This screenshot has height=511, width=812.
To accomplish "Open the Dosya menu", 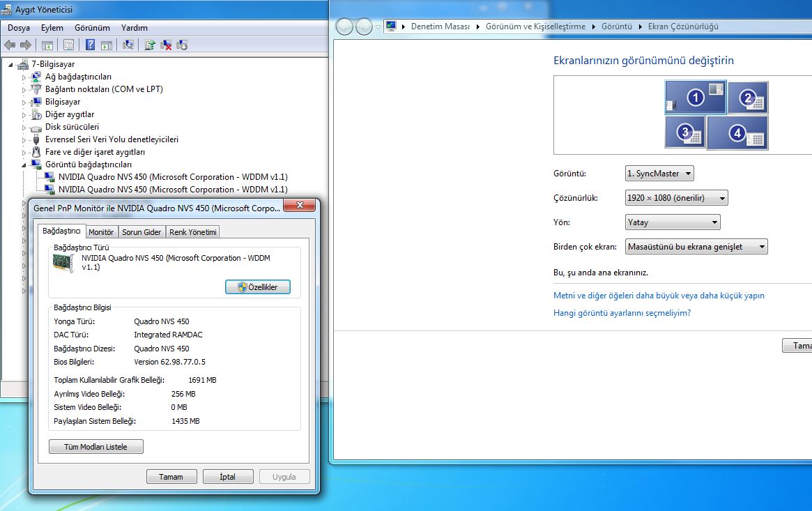I will [19, 28].
